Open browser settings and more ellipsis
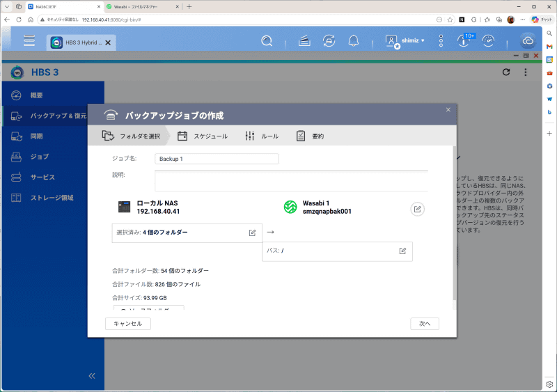 click(x=523, y=20)
